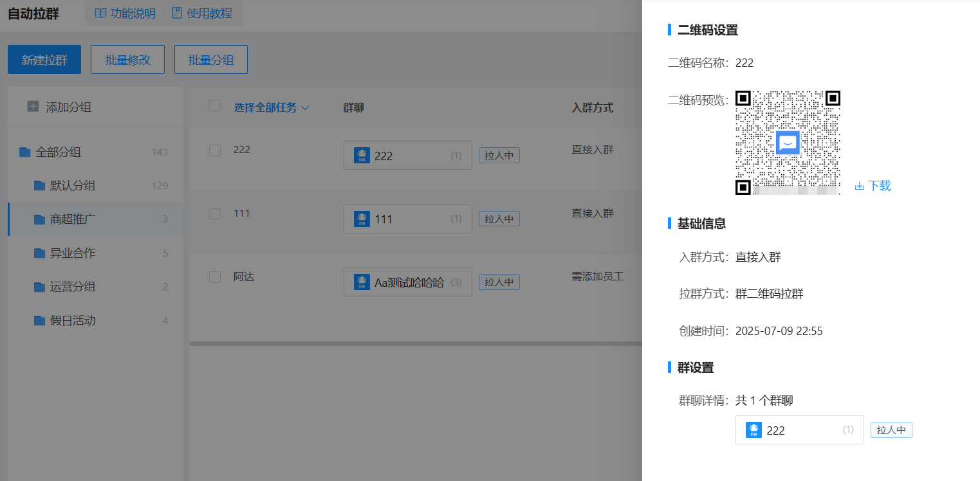
Task: Click the 群设置 section heading
Action: (x=696, y=368)
